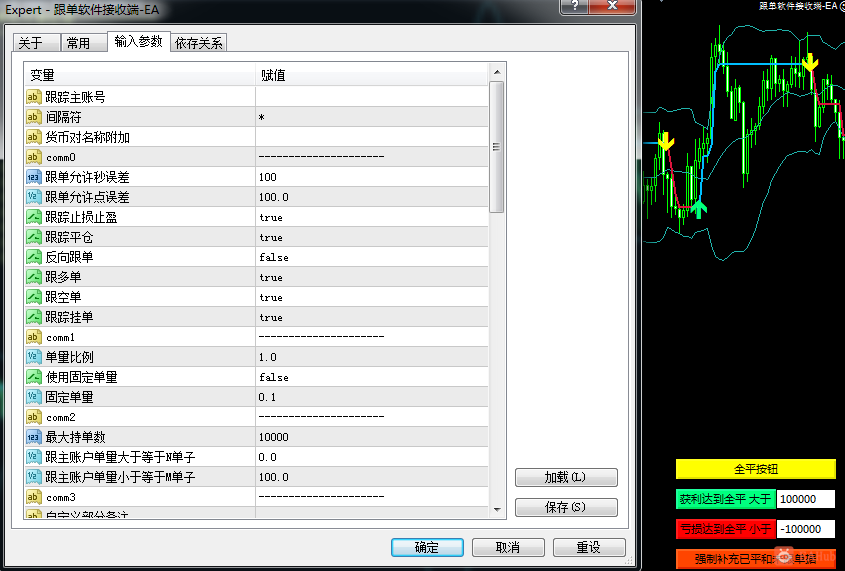Click the string icon beside comm0
The width and height of the screenshot is (845, 571).
pyautogui.click(x=34, y=157)
